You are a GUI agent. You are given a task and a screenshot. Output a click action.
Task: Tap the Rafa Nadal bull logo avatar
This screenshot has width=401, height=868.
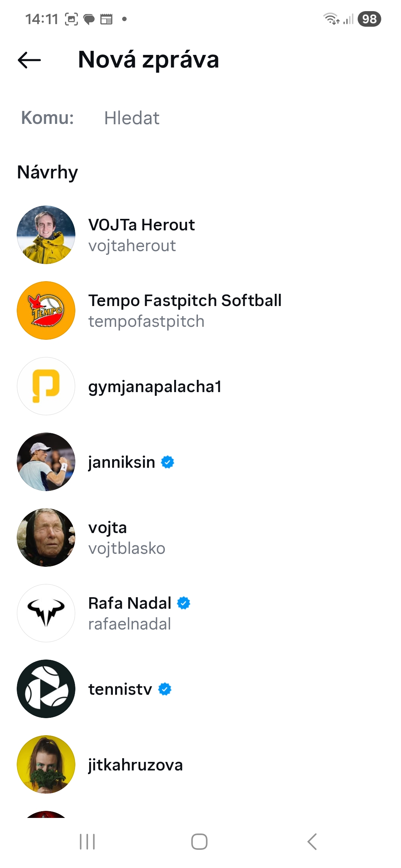coord(46,613)
